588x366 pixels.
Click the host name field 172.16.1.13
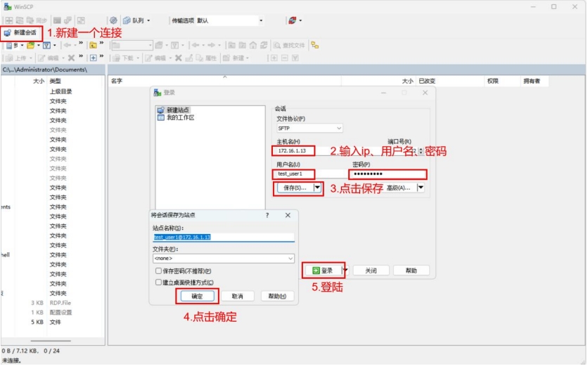coord(293,150)
